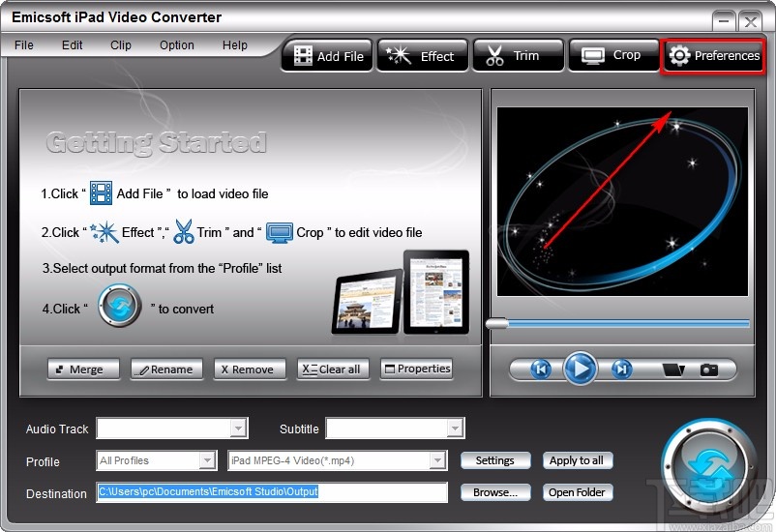776x532 pixels.
Task: Click convert icon in Getting Started step 4
Action: [119, 306]
